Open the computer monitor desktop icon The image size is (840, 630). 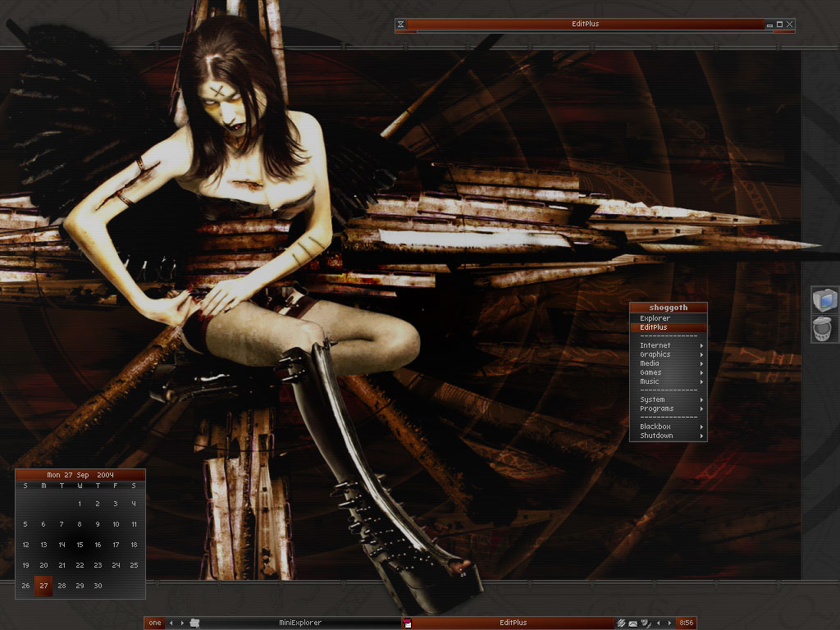(x=824, y=299)
